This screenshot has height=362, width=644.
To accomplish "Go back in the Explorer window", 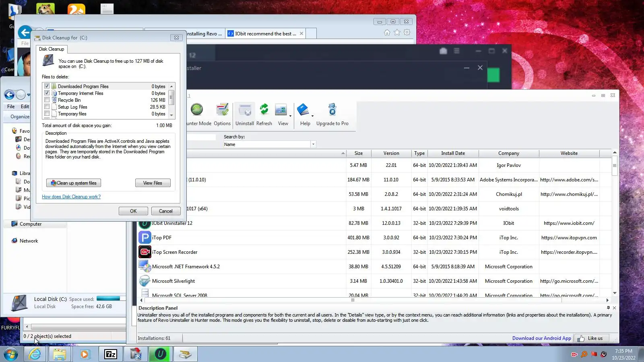I will [x=9, y=95].
